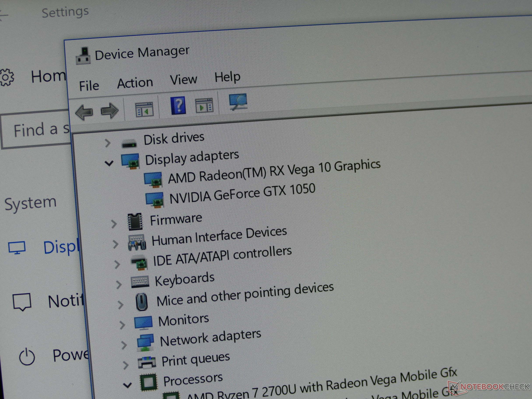Image resolution: width=532 pixels, height=399 pixels.
Task: Click the Processors category icon
Action: [148, 382]
